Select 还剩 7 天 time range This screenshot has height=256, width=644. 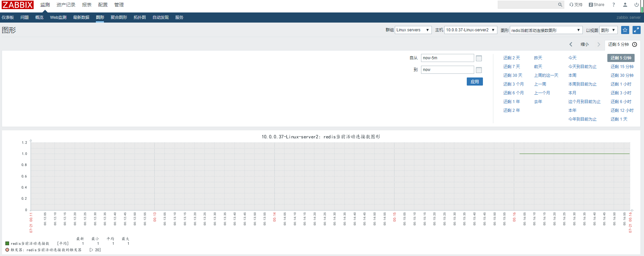tap(512, 67)
